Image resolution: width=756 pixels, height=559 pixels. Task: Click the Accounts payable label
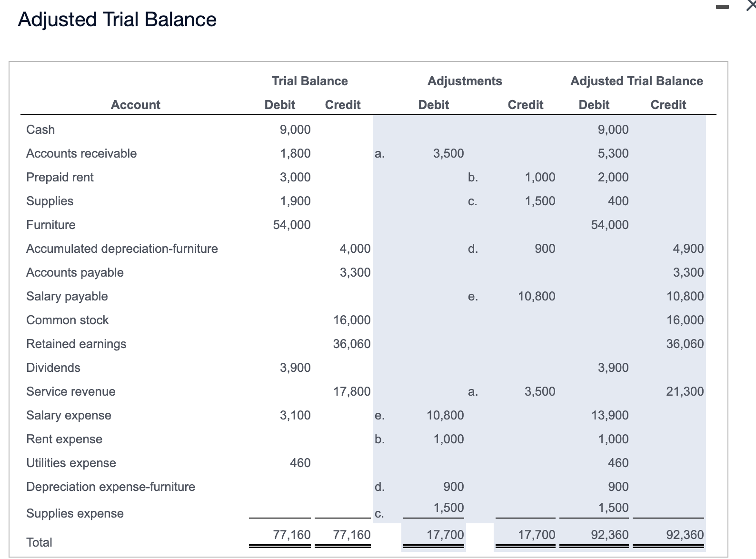click(75, 272)
